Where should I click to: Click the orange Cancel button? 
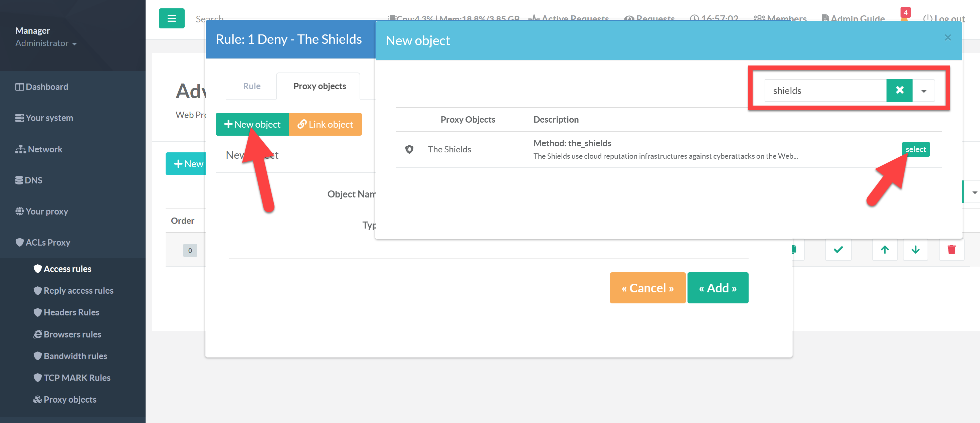click(647, 288)
